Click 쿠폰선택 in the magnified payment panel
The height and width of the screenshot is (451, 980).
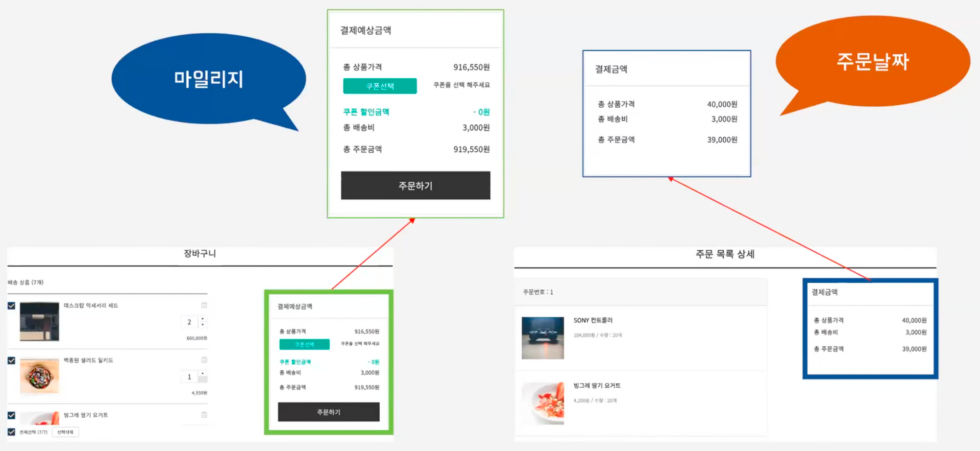380,86
